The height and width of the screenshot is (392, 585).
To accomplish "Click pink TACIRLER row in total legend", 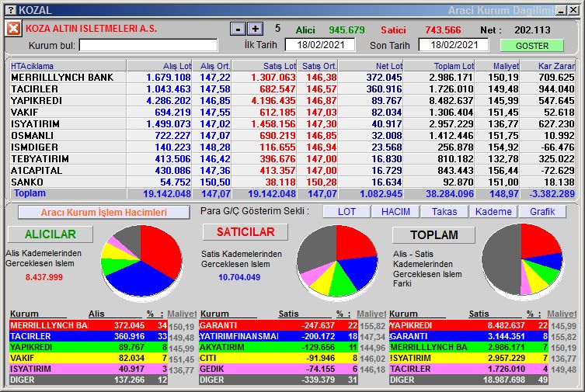I will tap(468, 369).
